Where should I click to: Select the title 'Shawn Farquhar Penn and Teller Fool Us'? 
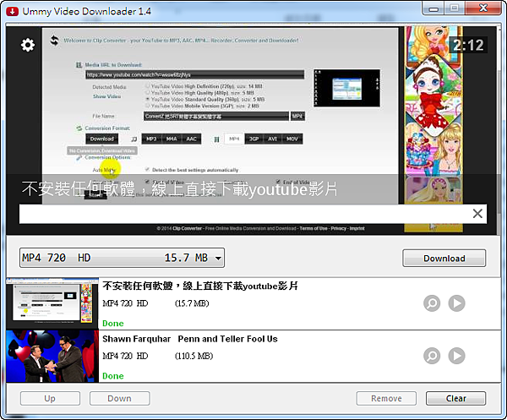[x=190, y=339]
